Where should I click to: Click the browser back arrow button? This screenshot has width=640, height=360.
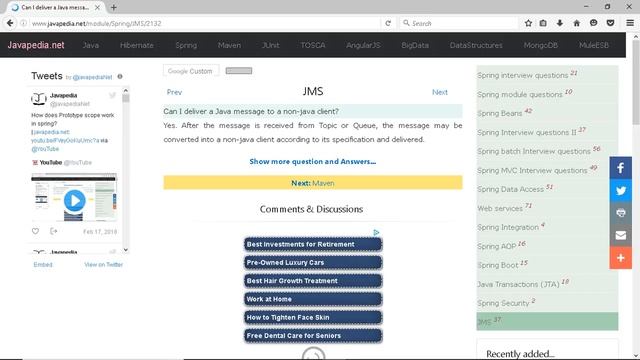(10, 23)
